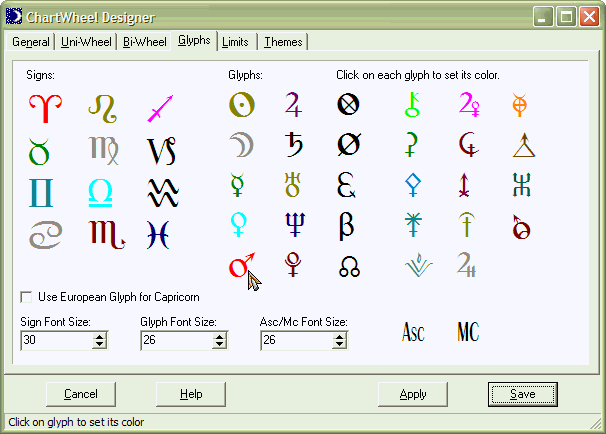Select the black North Node glyph
Viewport: 606px width, 434px height.
tap(349, 267)
